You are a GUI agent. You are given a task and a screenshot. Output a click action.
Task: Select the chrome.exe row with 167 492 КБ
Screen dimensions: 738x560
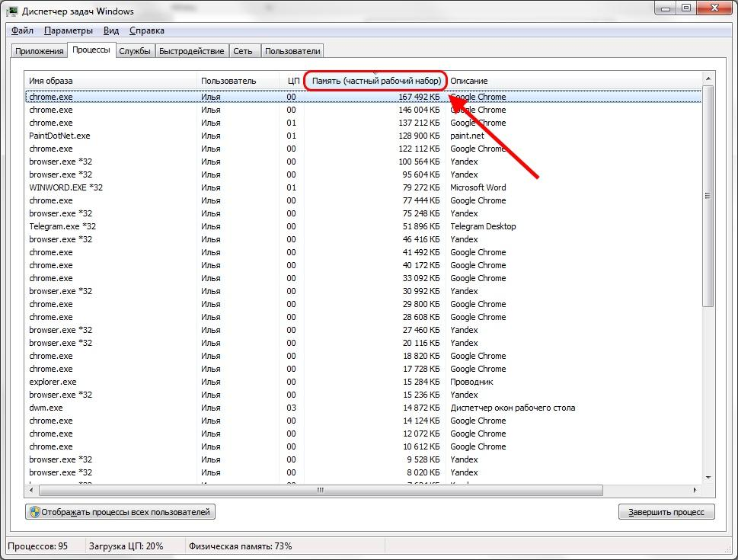click(x=363, y=97)
